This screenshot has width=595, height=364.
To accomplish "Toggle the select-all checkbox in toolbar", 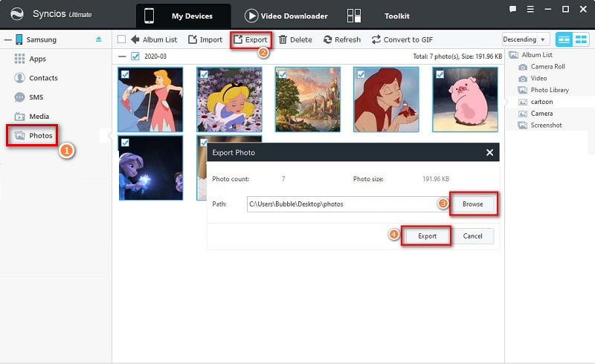I will tap(121, 39).
